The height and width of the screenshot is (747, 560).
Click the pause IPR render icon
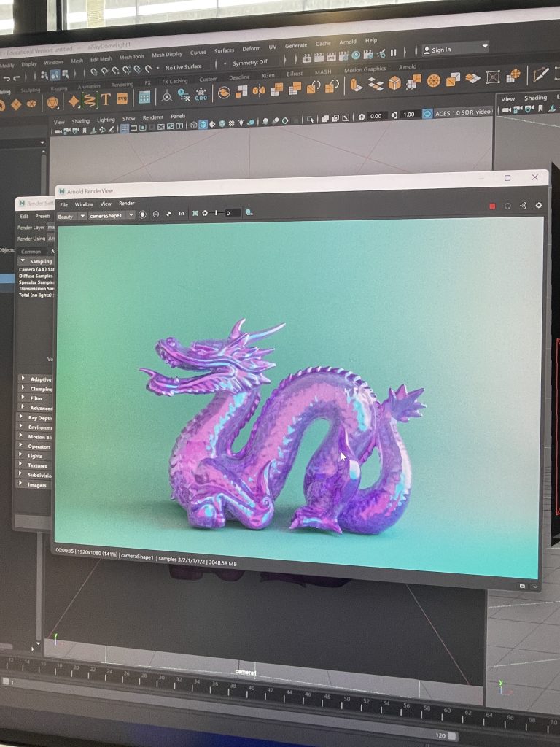(393, 53)
